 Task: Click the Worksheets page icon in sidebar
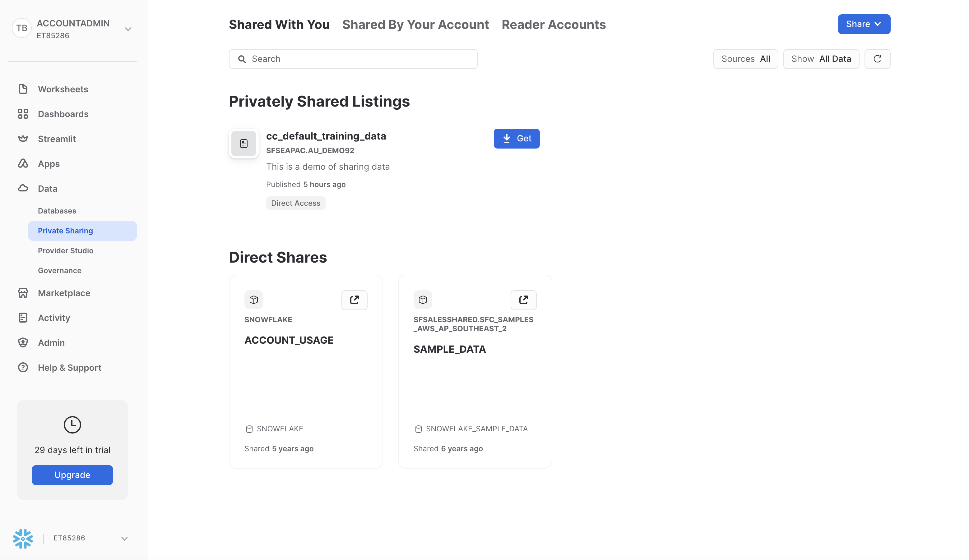(x=23, y=89)
